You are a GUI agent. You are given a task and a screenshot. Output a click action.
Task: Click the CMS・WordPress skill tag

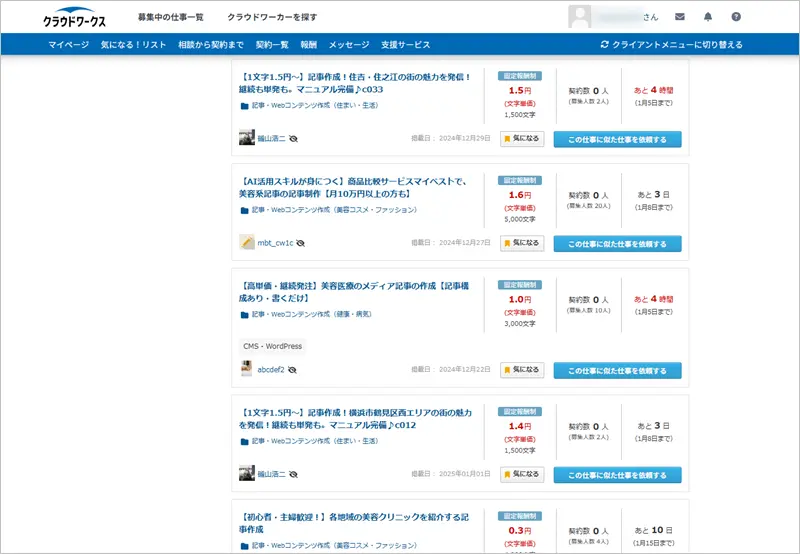click(x=272, y=347)
